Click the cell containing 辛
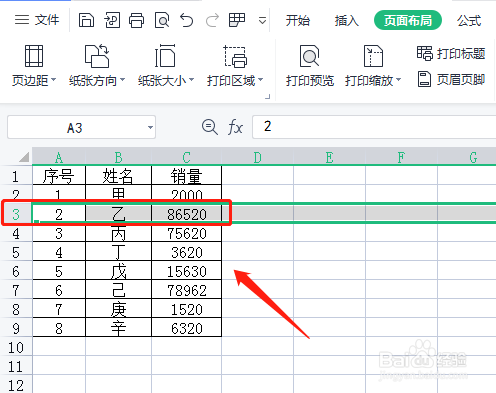496x393 pixels. (119, 328)
